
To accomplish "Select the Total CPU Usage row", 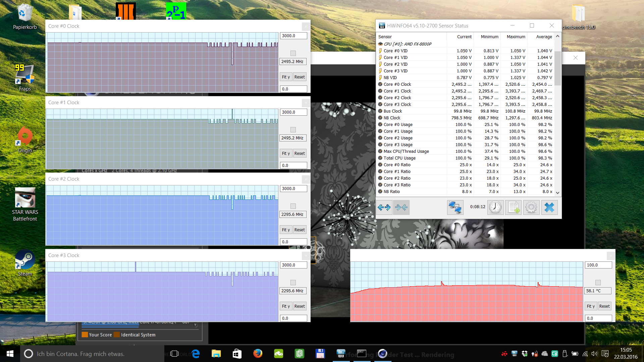I will coord(465,158).
